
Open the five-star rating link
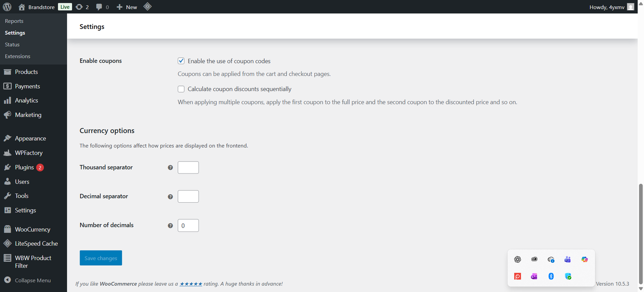tap(191, 284)
